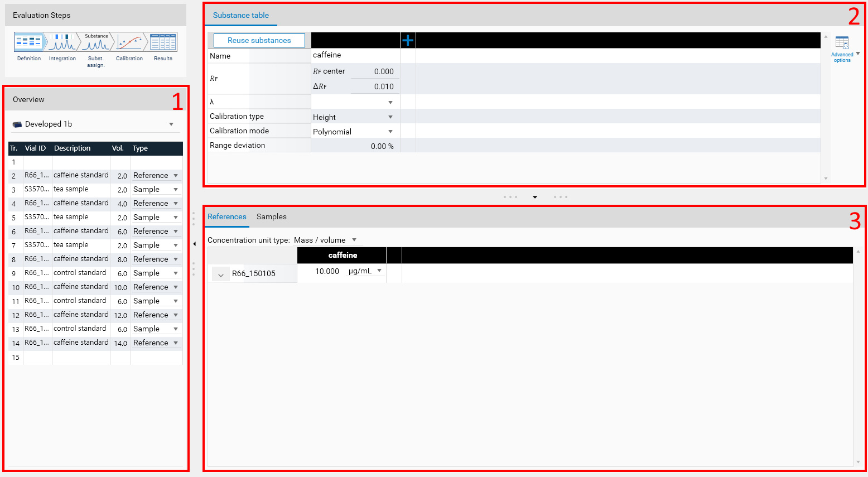Click the Reuse substances button
Image resolution: width=868 pixels, height=477 pixels.
259,40
